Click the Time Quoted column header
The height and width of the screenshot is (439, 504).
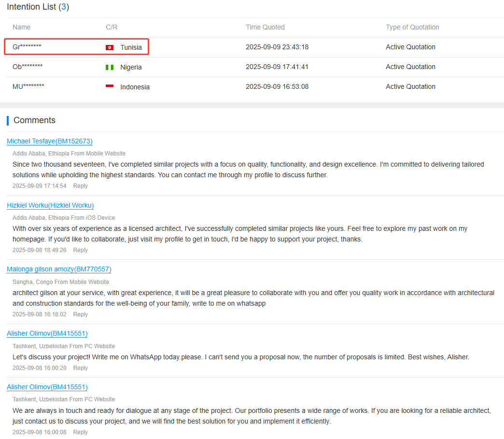point(265,27)
